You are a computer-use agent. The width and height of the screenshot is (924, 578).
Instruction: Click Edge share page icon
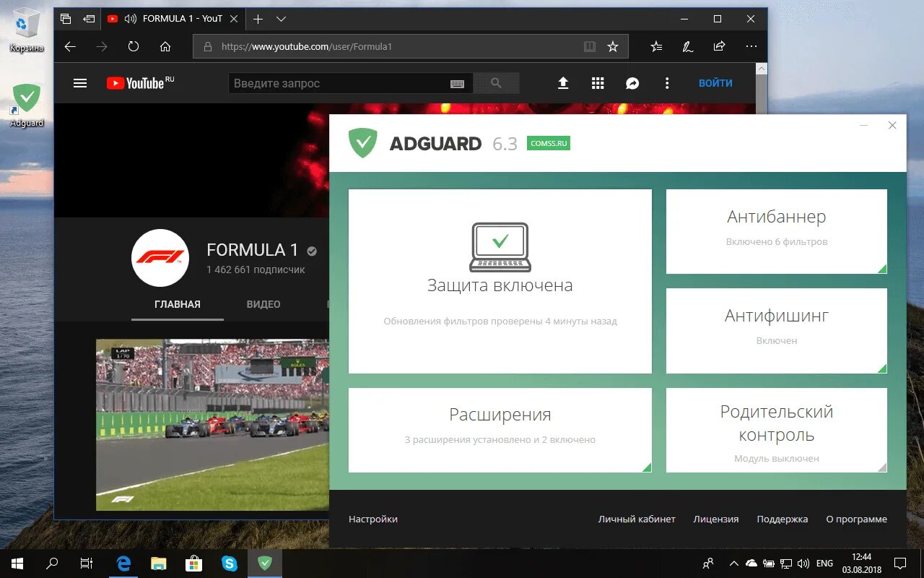pos(719,46)
